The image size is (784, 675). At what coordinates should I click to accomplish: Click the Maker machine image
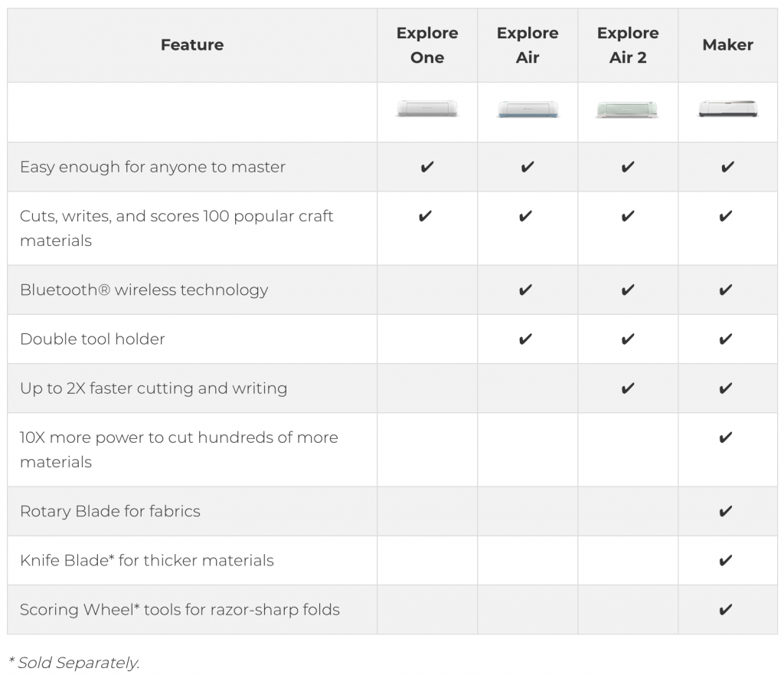727,109
